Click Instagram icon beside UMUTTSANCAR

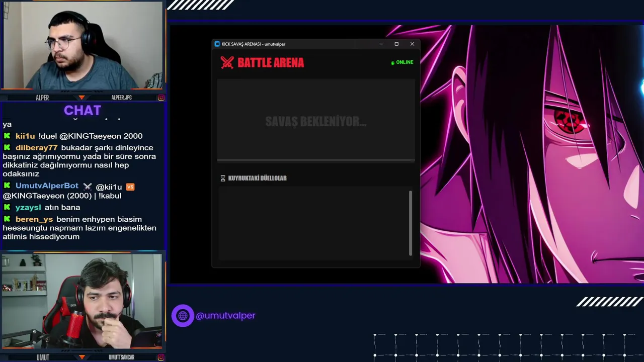(161, 357)
